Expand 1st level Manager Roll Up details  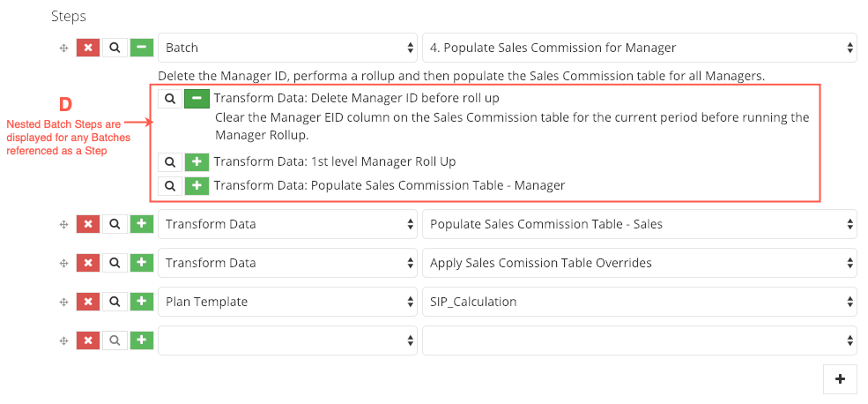tap(197, 161)
